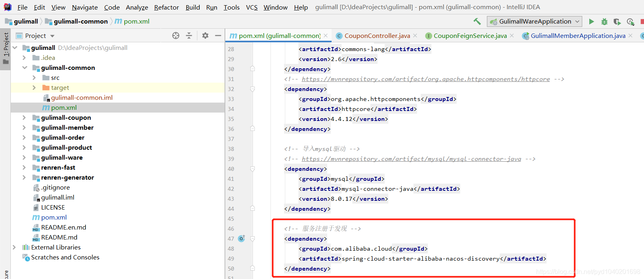644x279 pixels.
Task: Open the File menu
Action: point(23,7)
